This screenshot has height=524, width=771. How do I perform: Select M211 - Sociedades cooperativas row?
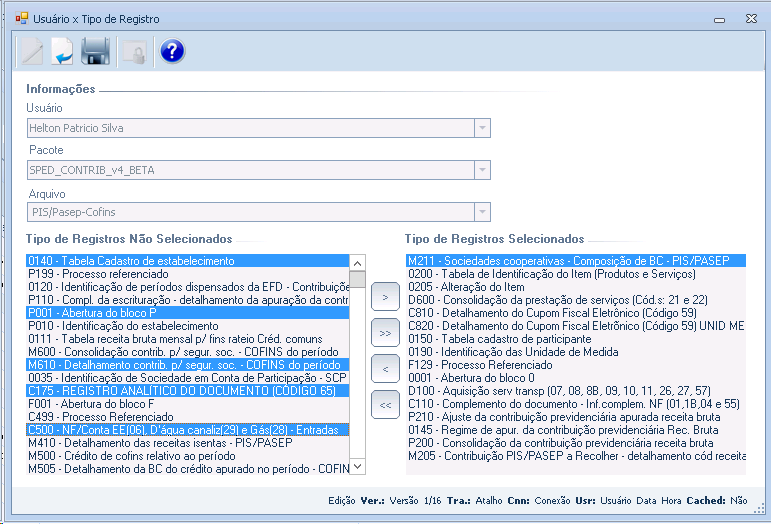[x=576, y=261]
